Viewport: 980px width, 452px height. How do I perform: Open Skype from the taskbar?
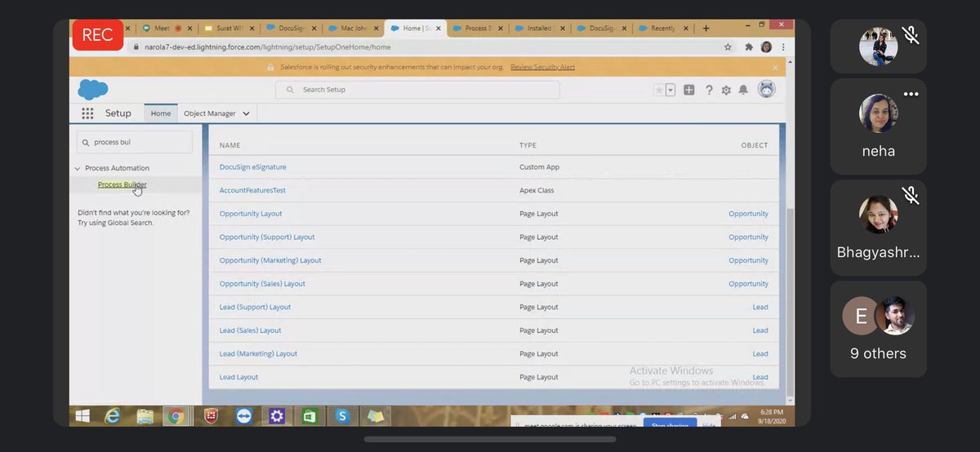[343, 416]
